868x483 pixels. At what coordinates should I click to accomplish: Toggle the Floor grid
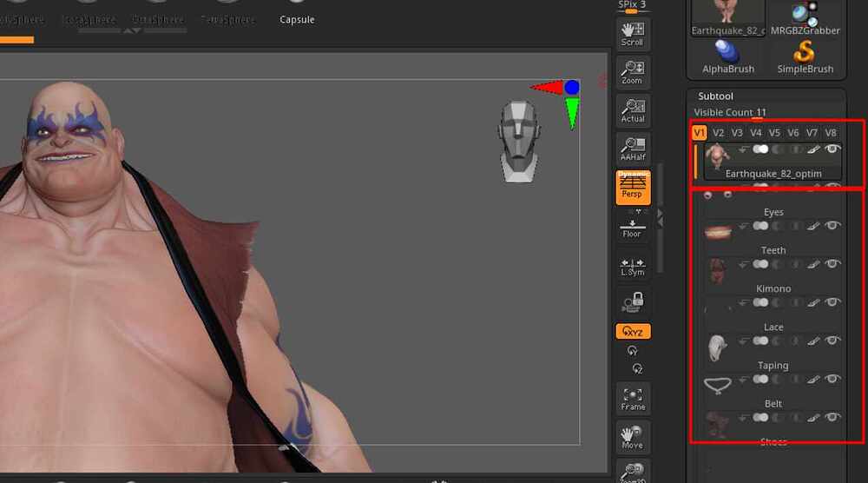tap(632, 228)
